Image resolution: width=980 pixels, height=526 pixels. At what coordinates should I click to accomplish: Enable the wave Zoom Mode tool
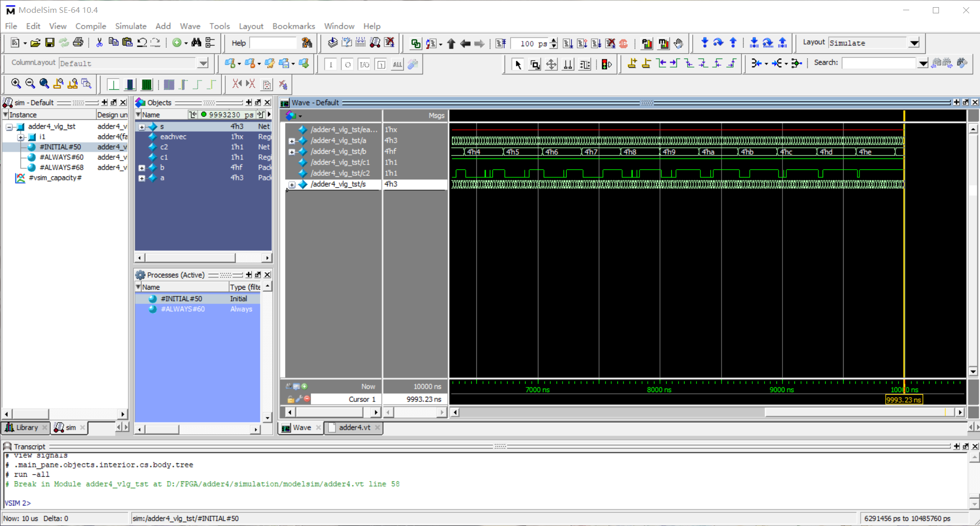pyautogui.click(x=535, y=64)
